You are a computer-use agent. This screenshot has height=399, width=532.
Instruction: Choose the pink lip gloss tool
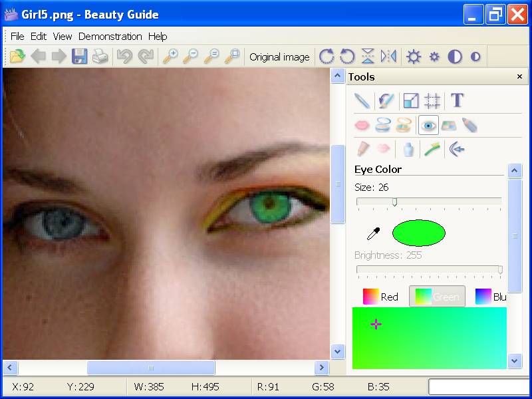[x=384, y=148]
